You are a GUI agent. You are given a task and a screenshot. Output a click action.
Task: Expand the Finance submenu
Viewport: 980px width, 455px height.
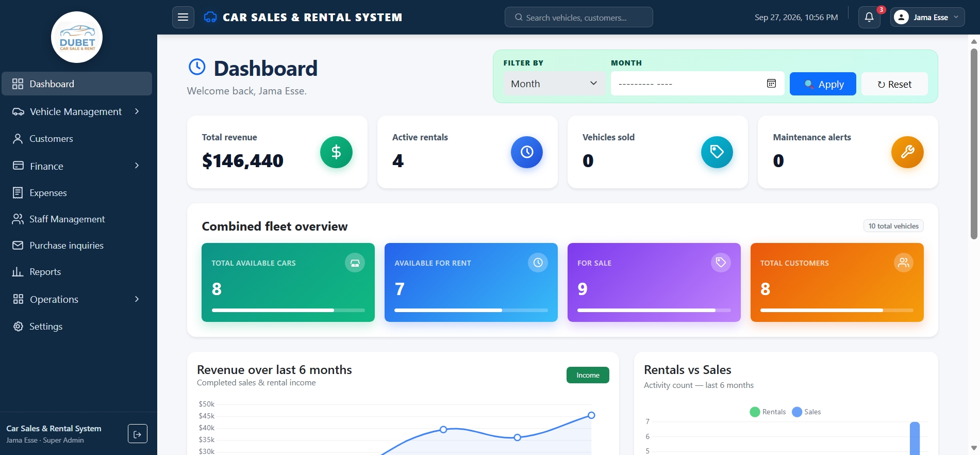pyautogui.click(x=137, y=166)
